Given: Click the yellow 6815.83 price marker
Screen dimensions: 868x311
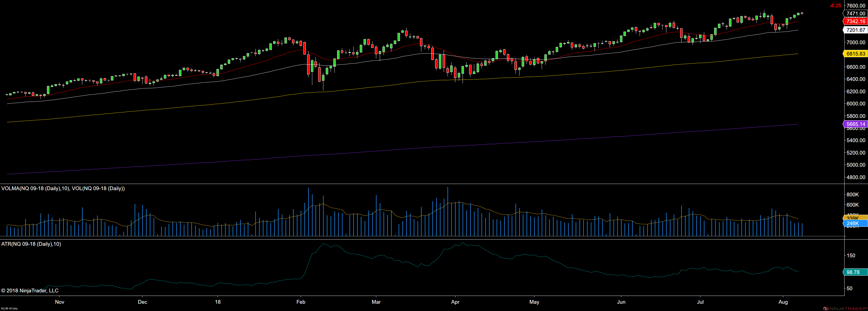Looking at the screenshot, I should tap(856, 54).
